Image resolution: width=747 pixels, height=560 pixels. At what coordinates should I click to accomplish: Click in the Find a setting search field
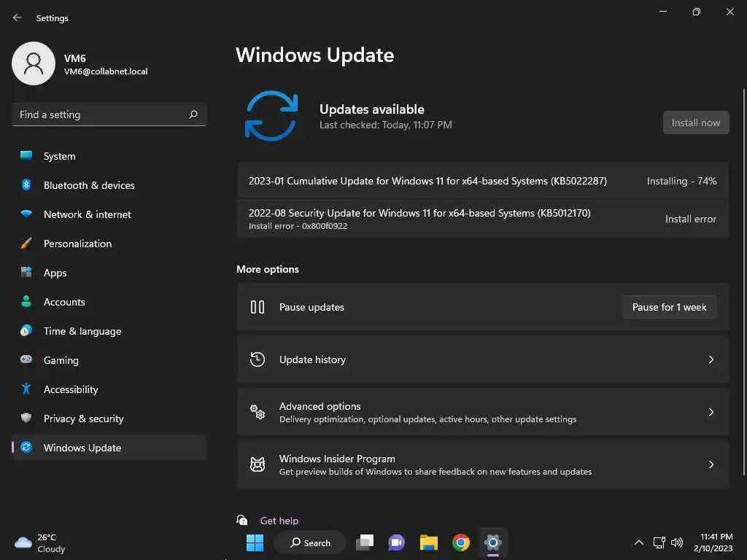tap(109, 114)
